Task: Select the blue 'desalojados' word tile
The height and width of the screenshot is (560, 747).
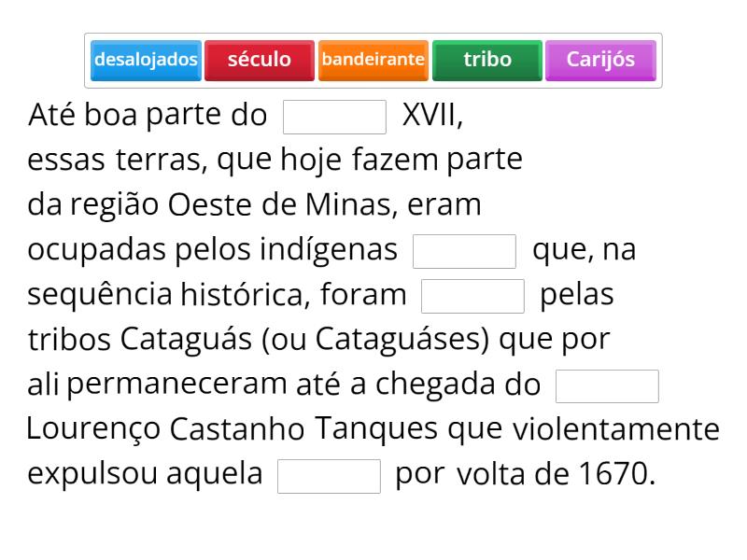Action: (x=145, y=60)
